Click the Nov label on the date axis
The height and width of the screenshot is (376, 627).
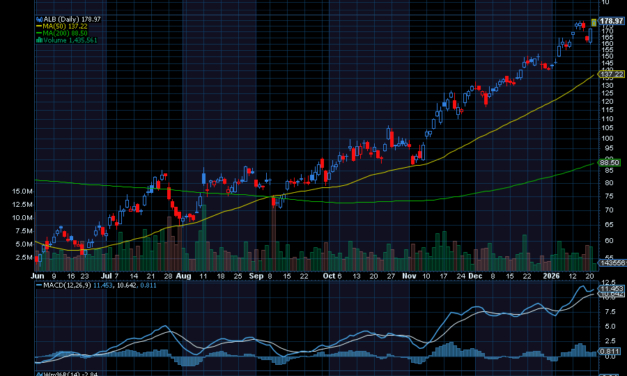tap(409, 276)
